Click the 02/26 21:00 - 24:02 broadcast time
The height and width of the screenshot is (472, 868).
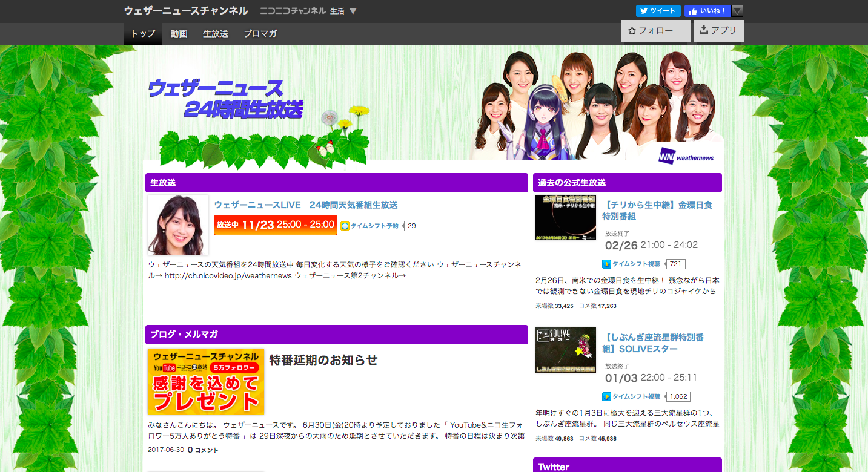[652, 245]
